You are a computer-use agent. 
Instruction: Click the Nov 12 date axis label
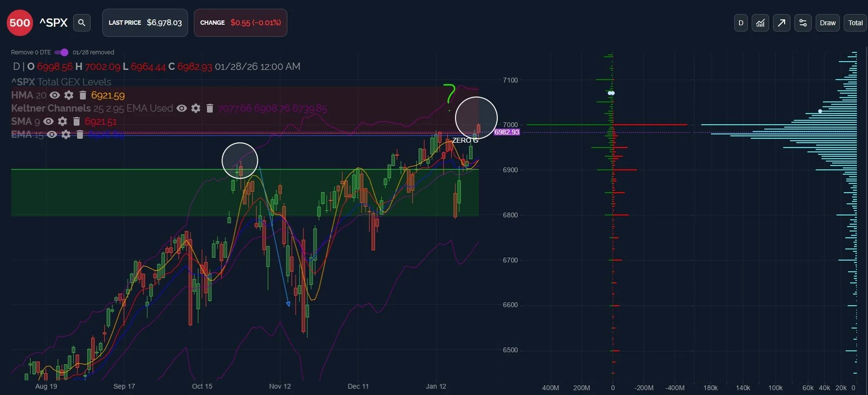pos(280,386)
